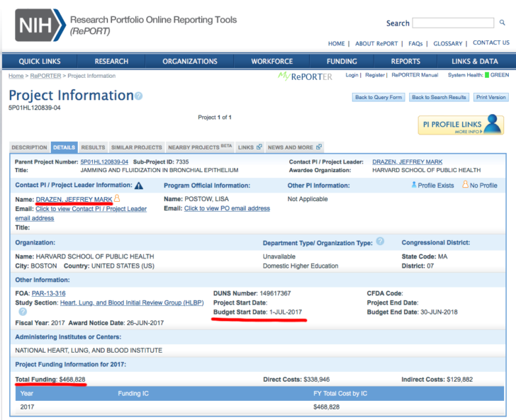This screenshot has height=420, width=516.
Task: Click MyRePORTER logo
Action: pyautogui.click(x=305, y=76)
